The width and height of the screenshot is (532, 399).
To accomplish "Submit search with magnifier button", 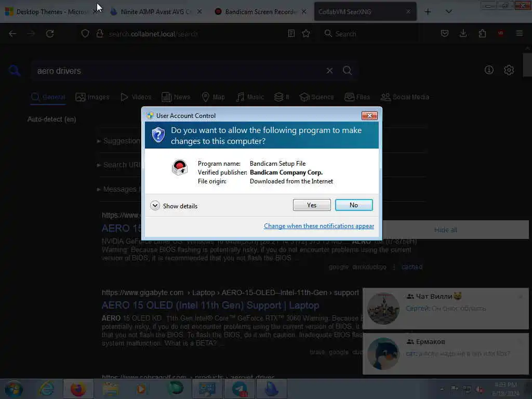I will coord(347,71).
